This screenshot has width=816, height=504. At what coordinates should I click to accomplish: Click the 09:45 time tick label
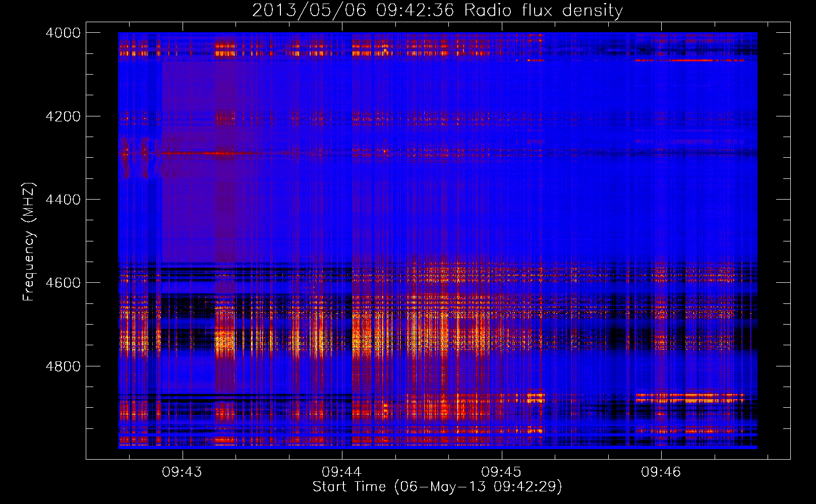[501, 472]
